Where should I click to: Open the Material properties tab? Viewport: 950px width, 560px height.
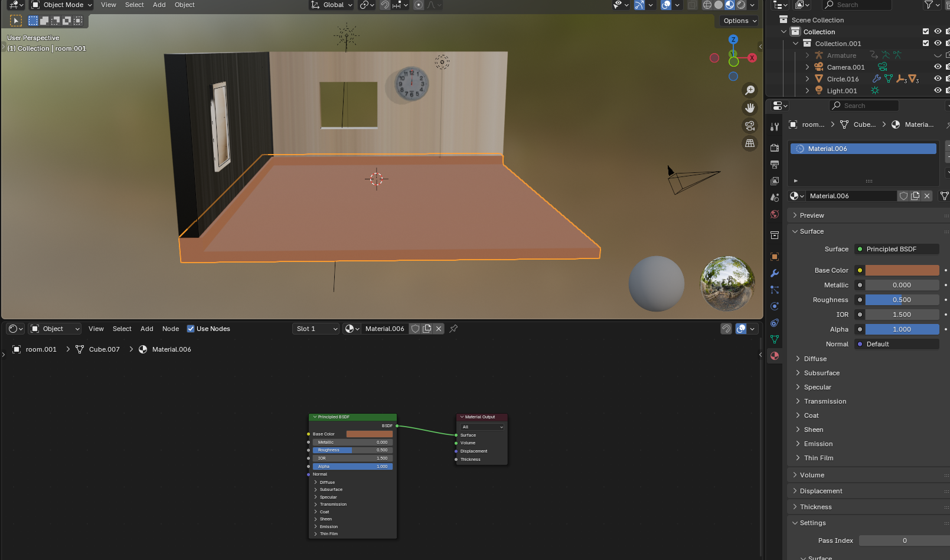click(x=775, y=356)
